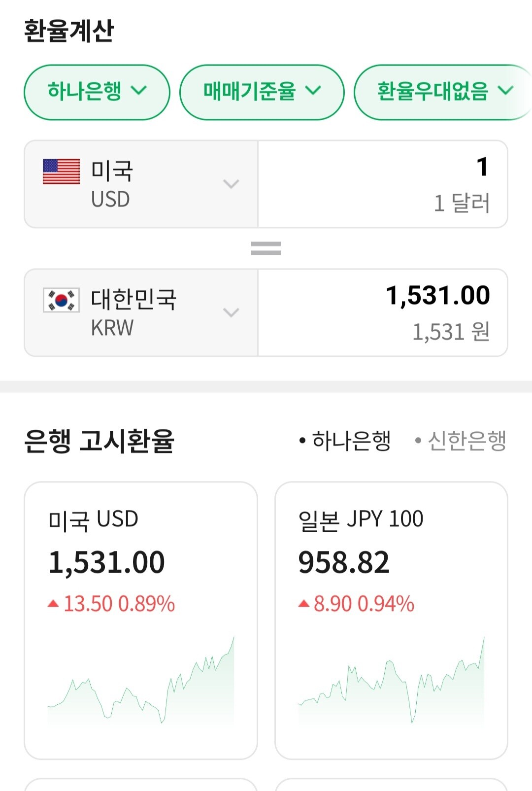Edit the USD amount input field

tap(383, 184)
